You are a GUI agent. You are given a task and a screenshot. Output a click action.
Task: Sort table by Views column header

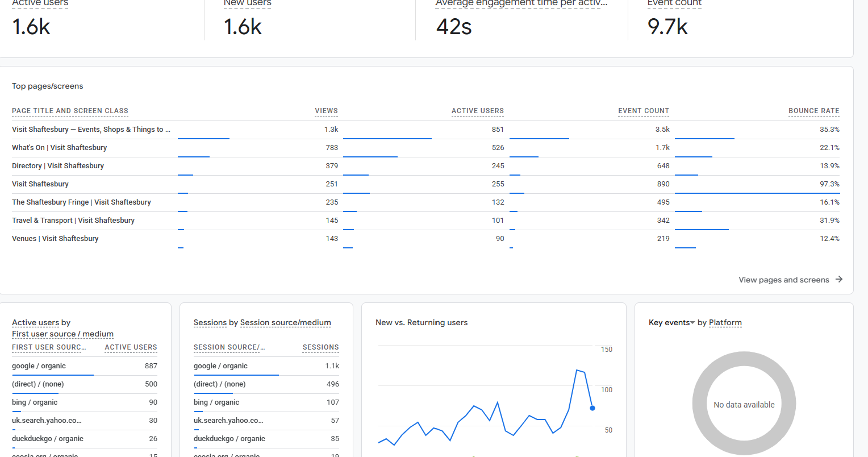[x=326, y=111]
